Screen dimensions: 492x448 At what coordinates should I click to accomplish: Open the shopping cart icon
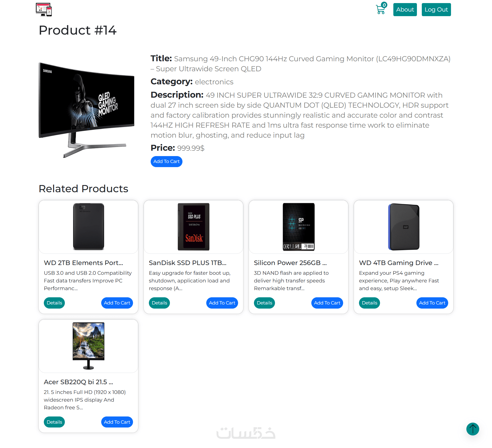pos(381,9)
